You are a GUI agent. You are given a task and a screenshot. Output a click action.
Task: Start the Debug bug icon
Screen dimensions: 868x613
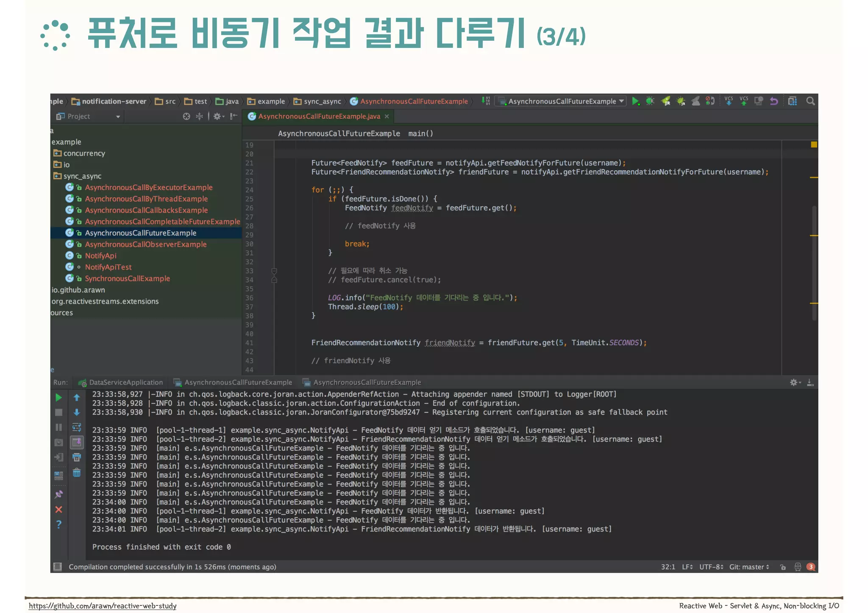click(x=650, y=101)
